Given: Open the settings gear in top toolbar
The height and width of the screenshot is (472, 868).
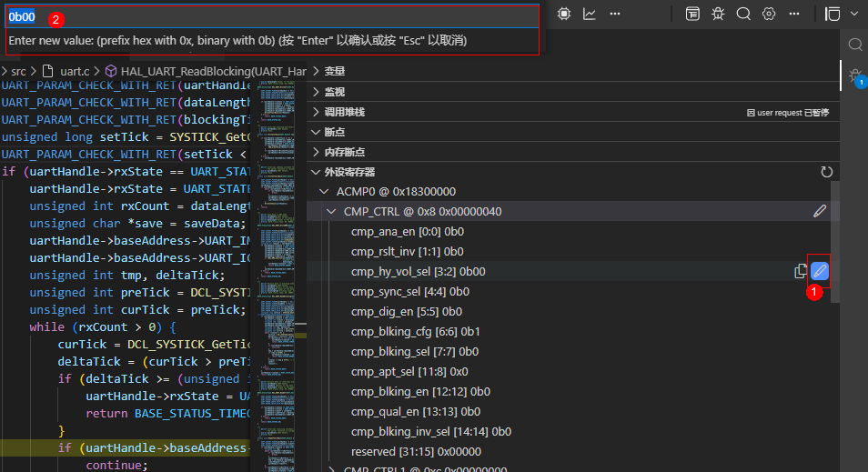Looking at the screenshot, I should (769, 14).
